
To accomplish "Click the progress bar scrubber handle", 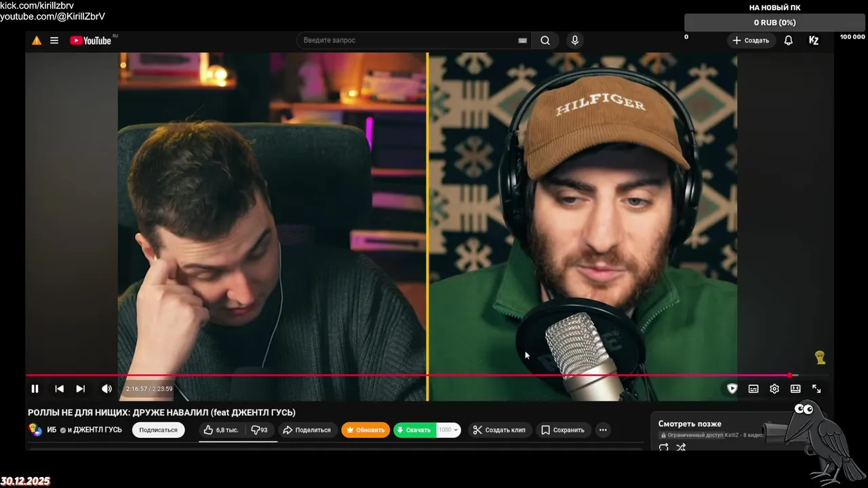I will click(x=790, y=375).
